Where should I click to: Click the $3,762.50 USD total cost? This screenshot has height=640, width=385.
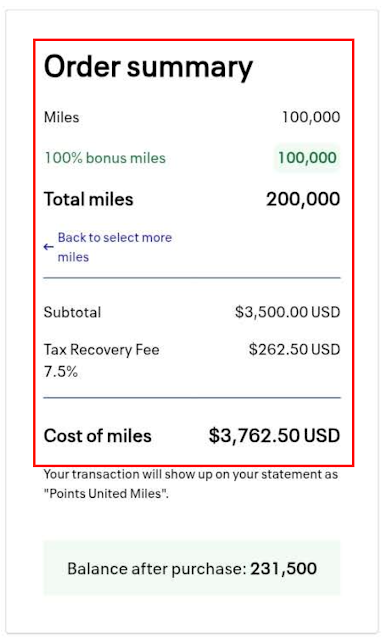point(274,436)
